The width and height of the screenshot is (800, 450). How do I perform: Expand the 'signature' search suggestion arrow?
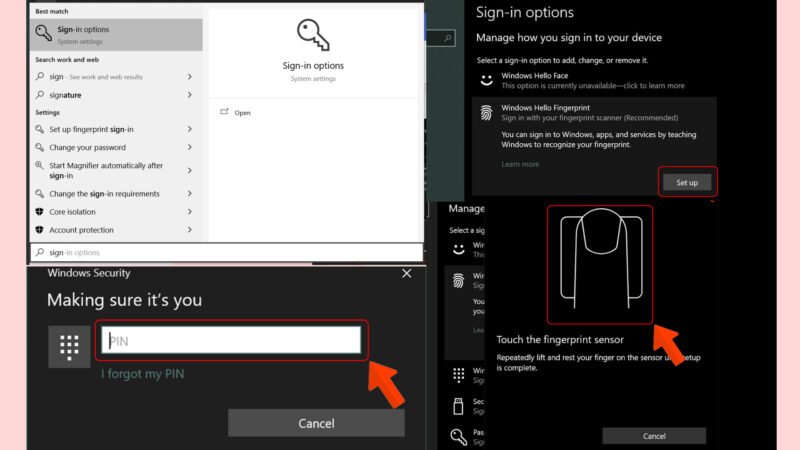[x=189, y=94]
